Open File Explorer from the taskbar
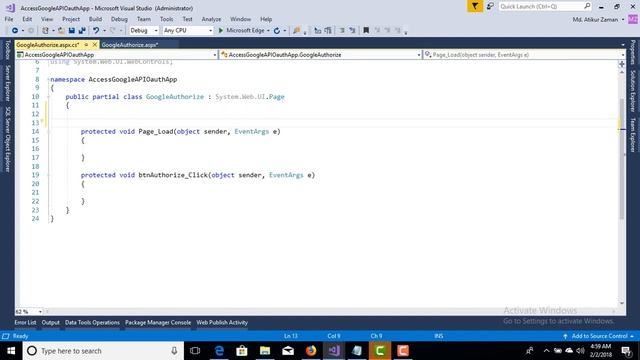This screenshot has width=640, height=360. point(265,351)
